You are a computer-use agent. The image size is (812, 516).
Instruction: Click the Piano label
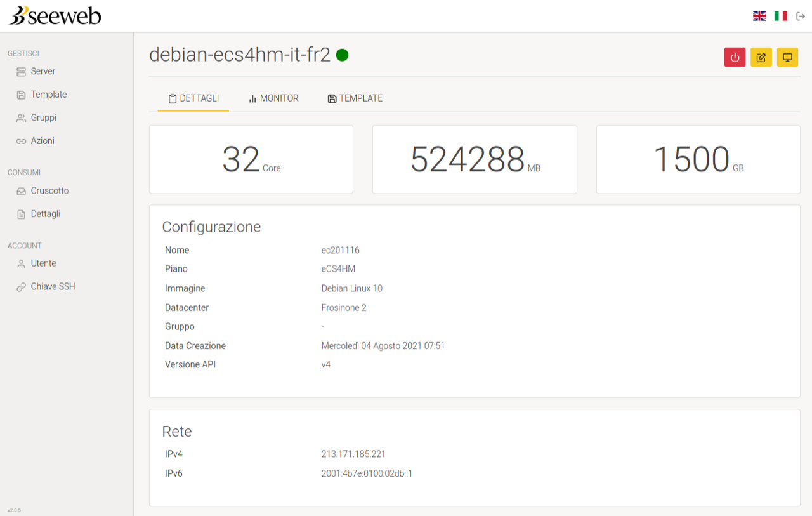click(176, 269)
